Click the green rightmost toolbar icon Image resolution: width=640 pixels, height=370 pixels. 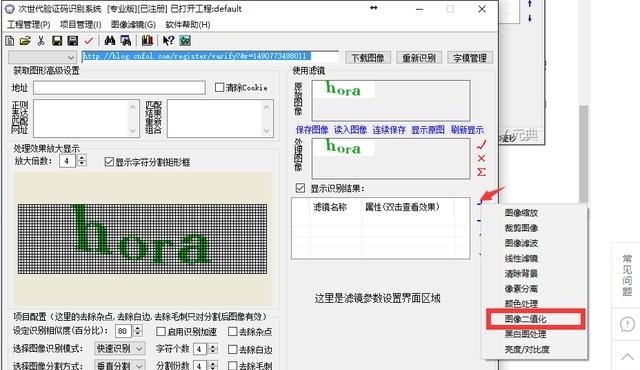tap(185, 40)
